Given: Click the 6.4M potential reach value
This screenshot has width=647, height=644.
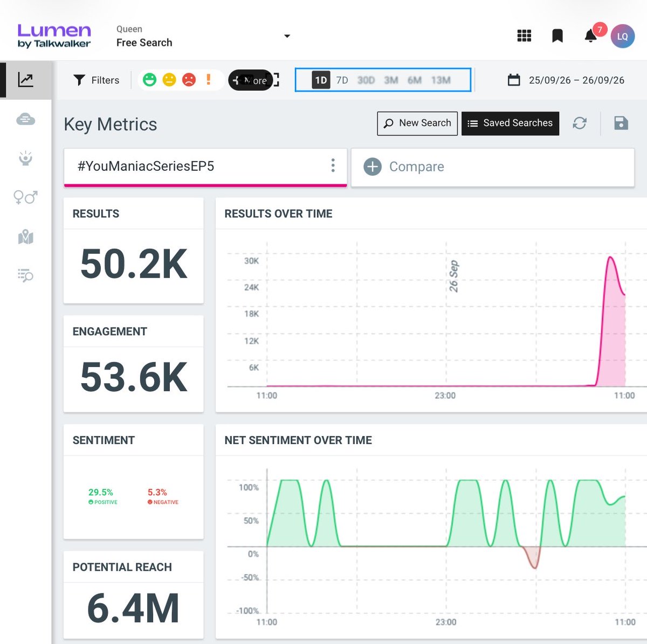Looking at the screenshot, I should 133,608.
